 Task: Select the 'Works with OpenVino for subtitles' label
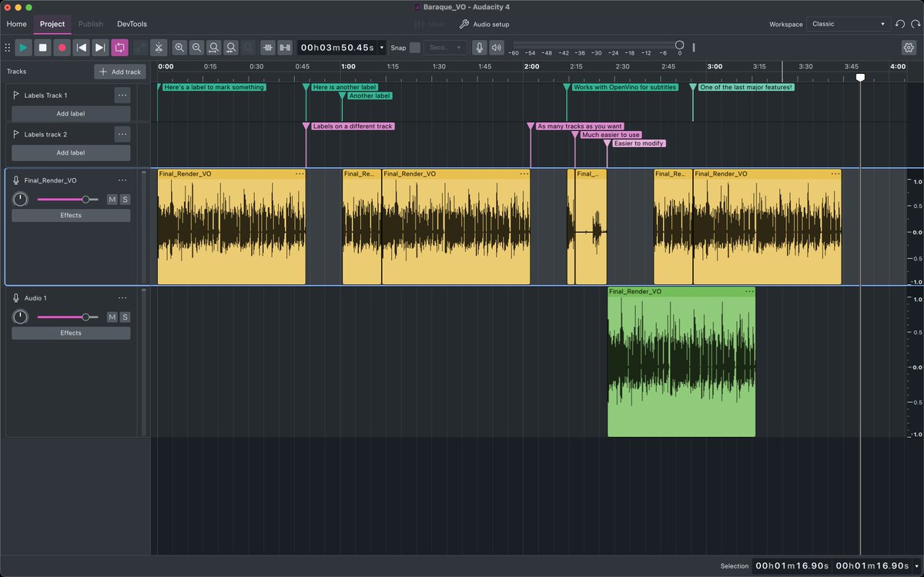click(624, 87)
